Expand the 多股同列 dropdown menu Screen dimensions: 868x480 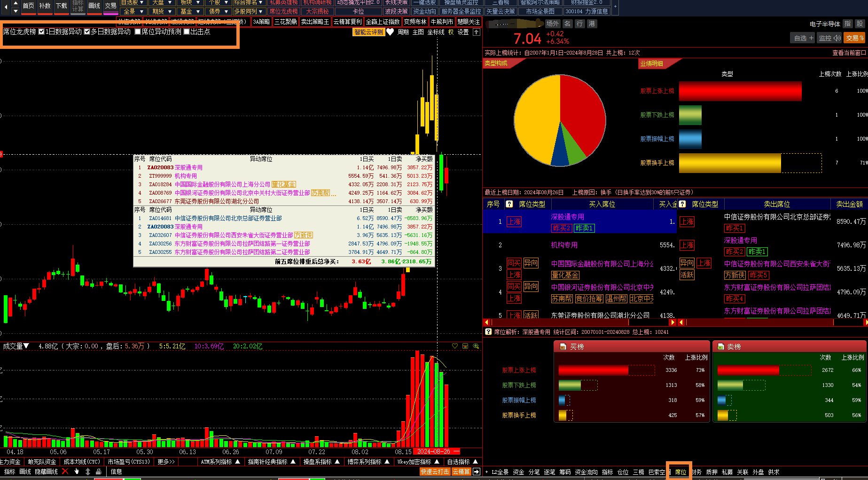pyautogui.click(x=248, y=11)
